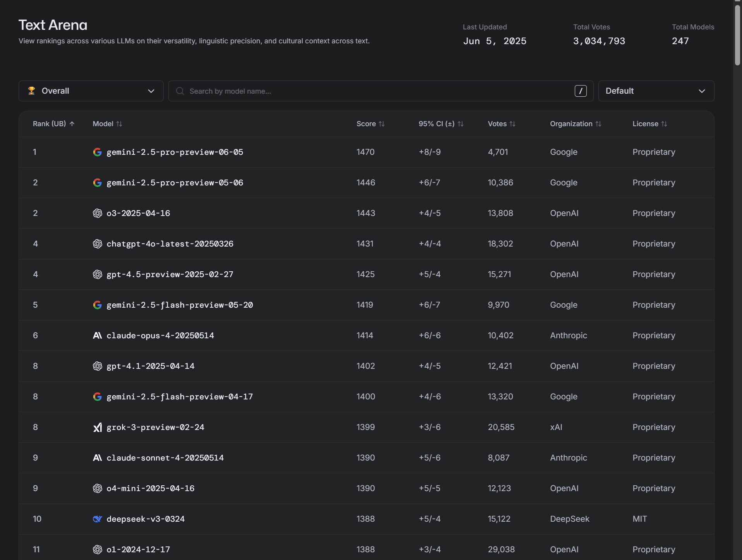Click the Anthropic logo beside claude-opus-4-20250514
Image resolution: width=742 pixels, height=560 pixels.
97,336
